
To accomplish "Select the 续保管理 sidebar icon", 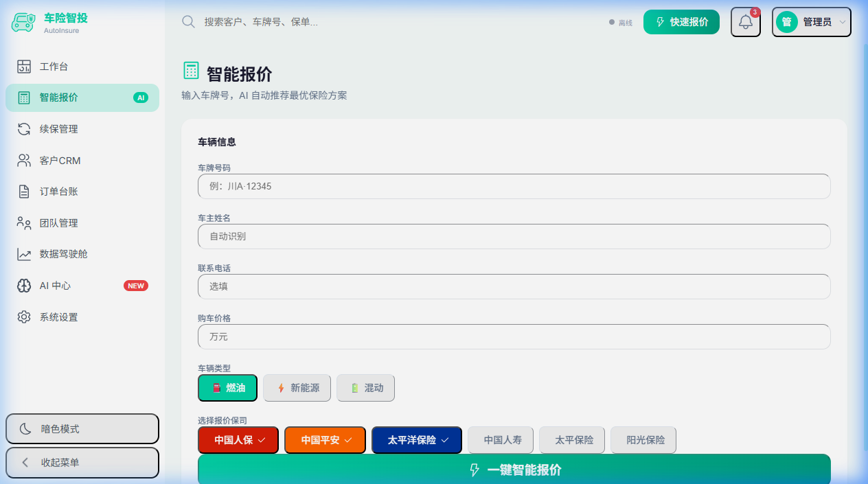I will pos(60,128).
